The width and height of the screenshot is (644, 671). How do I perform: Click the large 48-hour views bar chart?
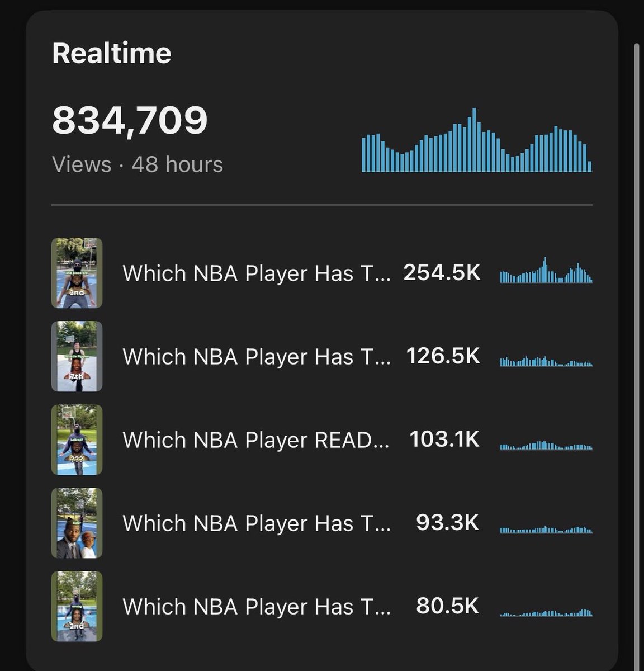477,140
